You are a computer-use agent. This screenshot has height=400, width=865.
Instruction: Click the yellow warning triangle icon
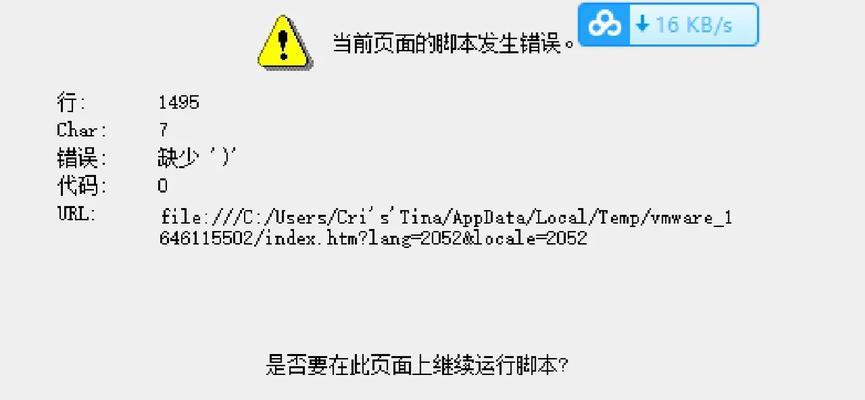(x=284, y=42)
